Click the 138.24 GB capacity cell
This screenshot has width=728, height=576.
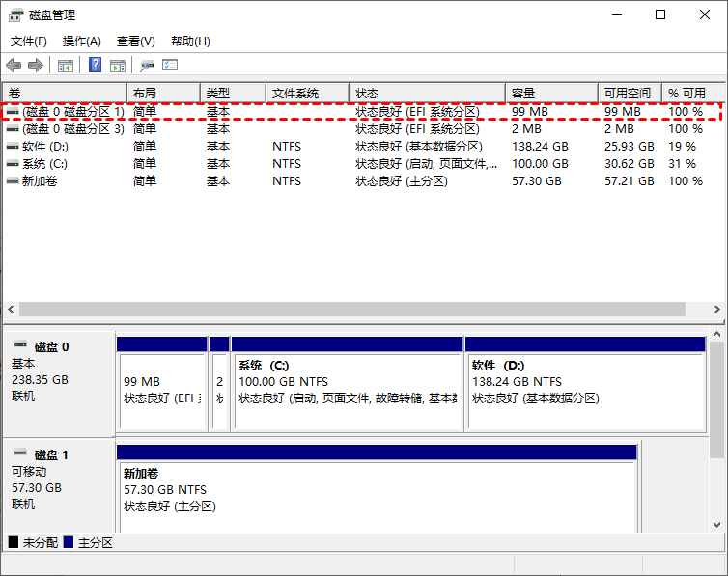(540, 147)
